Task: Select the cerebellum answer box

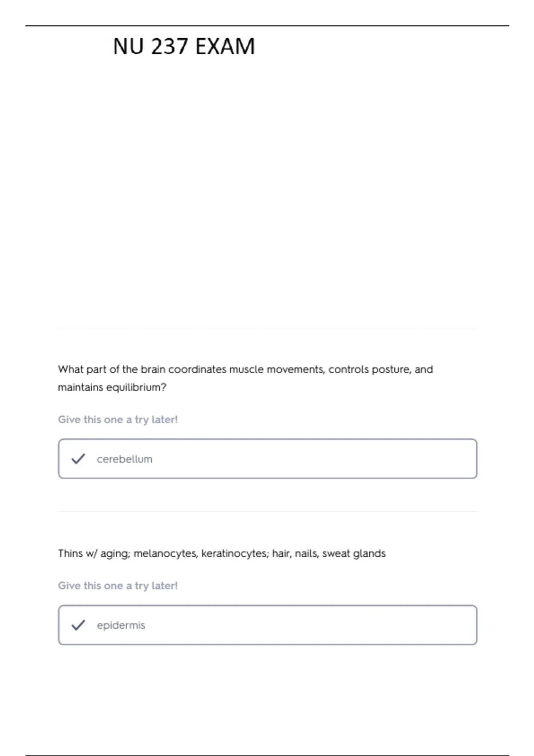Action: click(x=267, y=458)
